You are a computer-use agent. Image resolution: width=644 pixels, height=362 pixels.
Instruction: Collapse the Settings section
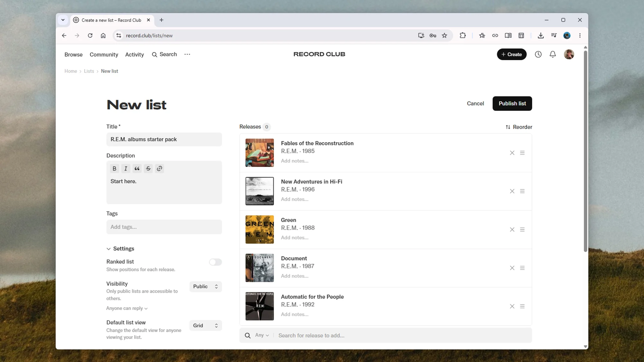pos(120,249)
